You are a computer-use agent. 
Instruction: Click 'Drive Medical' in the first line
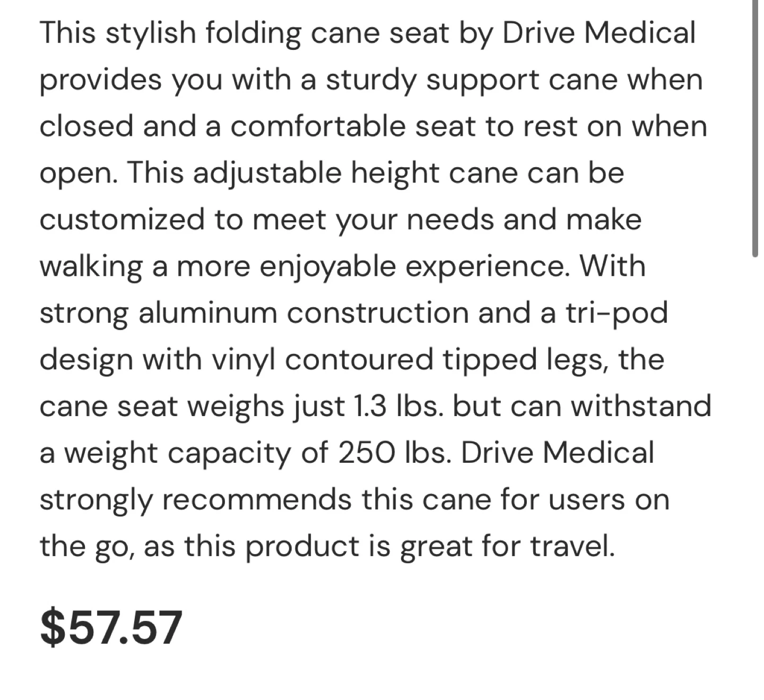[x=598, y=33]
